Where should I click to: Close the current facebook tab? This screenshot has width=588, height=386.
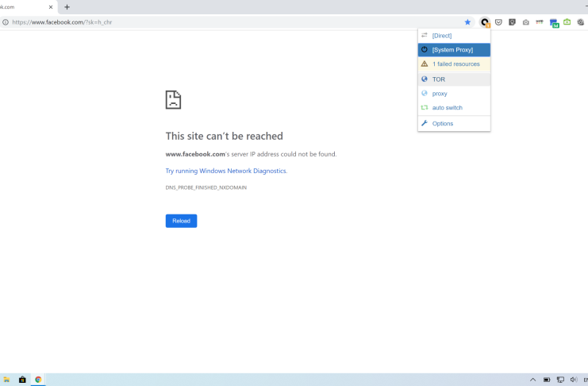[x=51, y=7]
